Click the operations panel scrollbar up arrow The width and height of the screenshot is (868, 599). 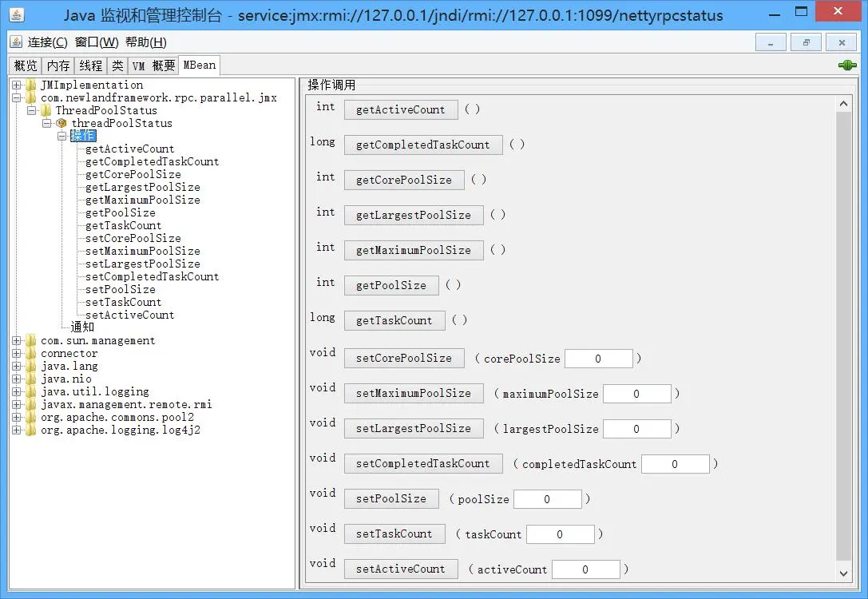[x=843, y=104]
